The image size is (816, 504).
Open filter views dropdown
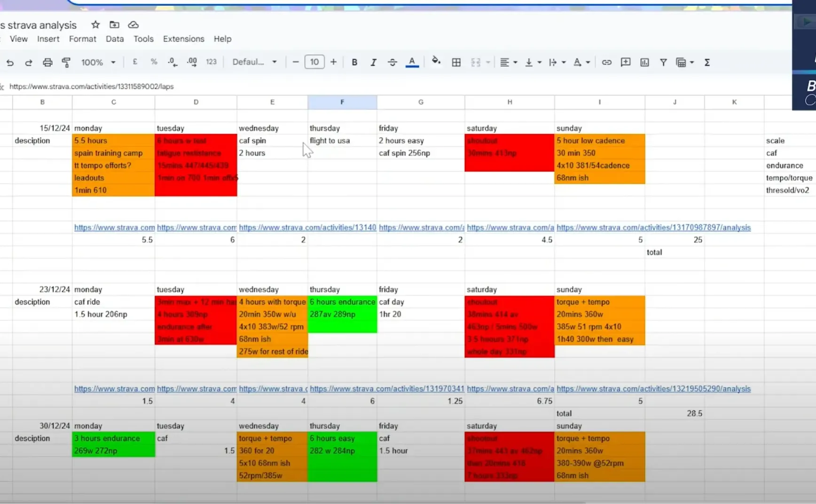click(685, 62)
